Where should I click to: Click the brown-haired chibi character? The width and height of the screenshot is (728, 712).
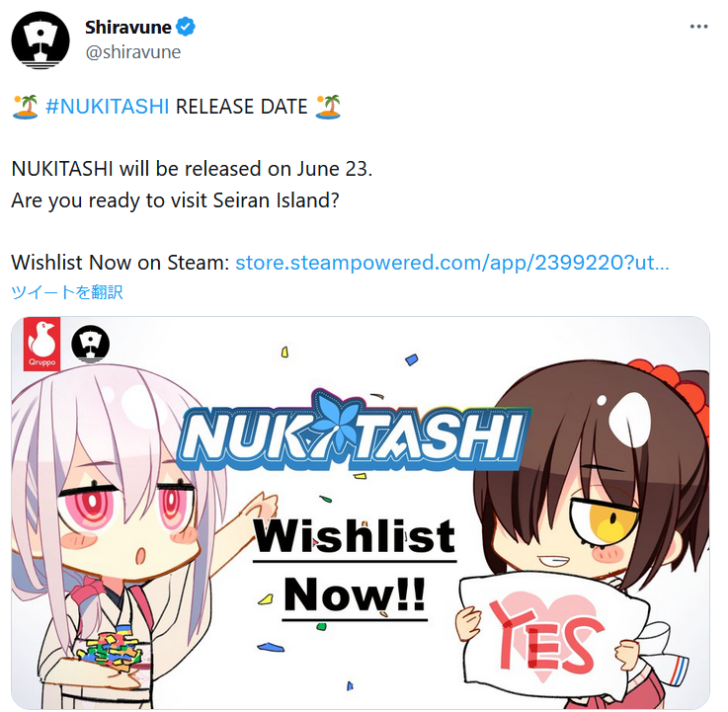(x=593, y=534)
